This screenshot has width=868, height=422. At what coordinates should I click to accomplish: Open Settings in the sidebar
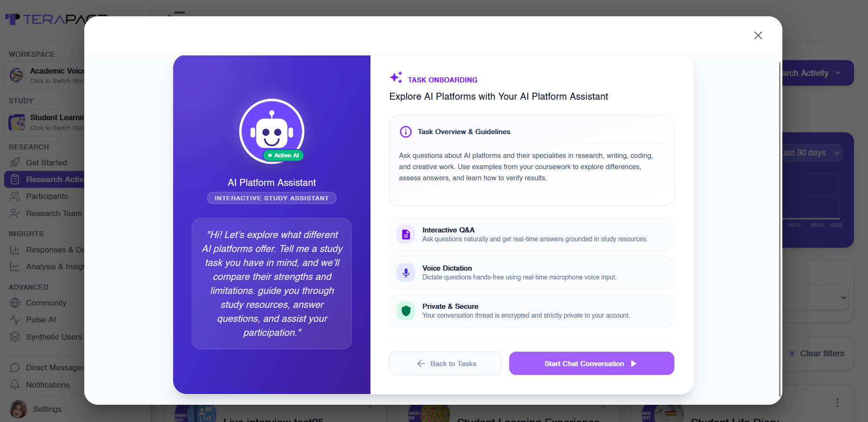pyautogui.click(x=47, y=409)
